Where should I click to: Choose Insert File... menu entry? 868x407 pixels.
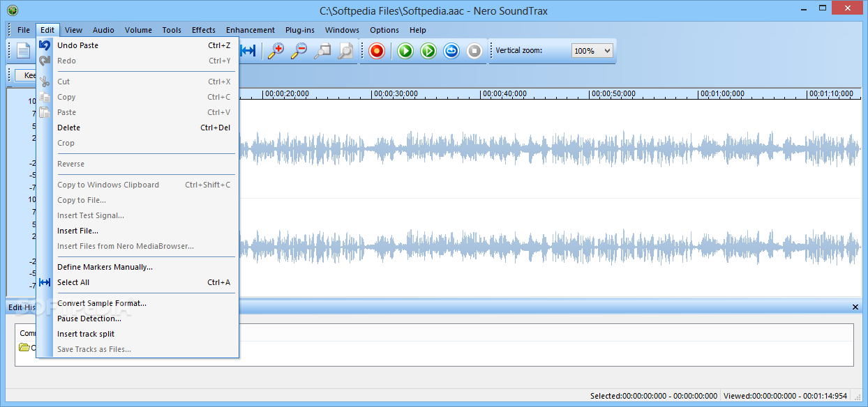(x=137, y=231)
